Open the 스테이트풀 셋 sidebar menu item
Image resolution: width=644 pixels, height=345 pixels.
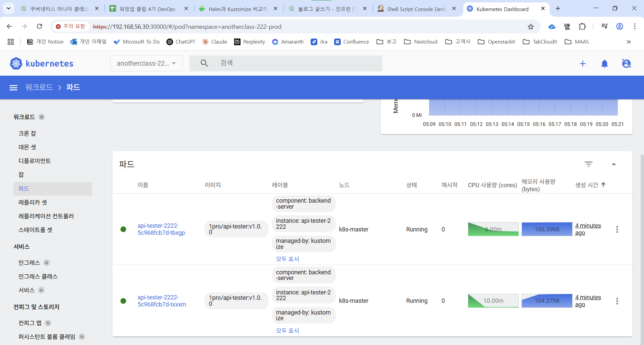point(35,230)
